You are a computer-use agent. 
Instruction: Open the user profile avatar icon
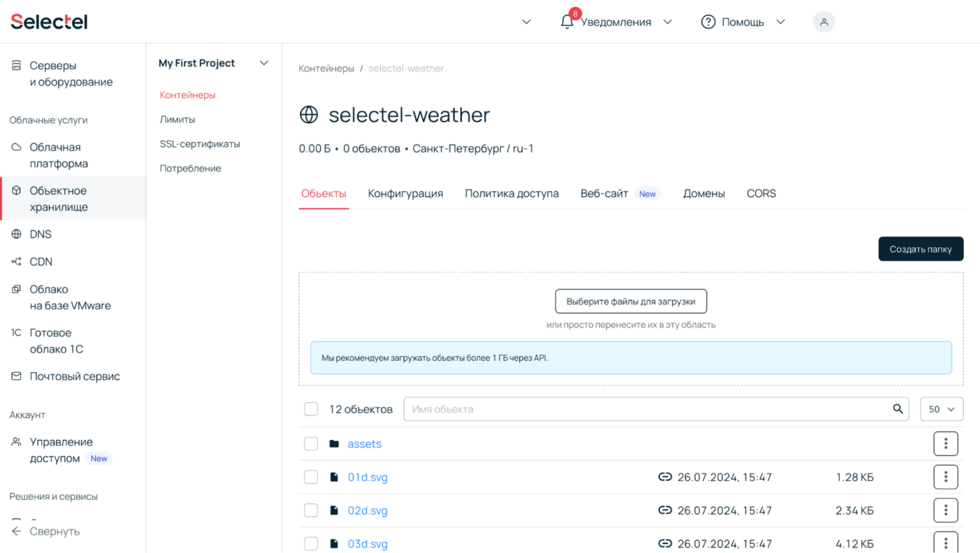point(823,22)
